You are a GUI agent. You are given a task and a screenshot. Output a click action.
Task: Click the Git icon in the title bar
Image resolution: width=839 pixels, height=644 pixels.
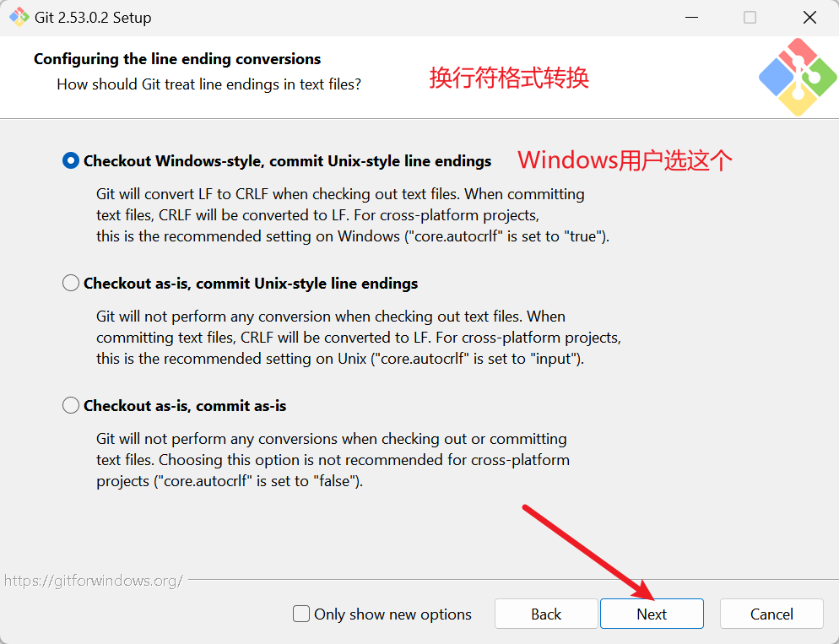pyautogui.click(x=19, y=17)
